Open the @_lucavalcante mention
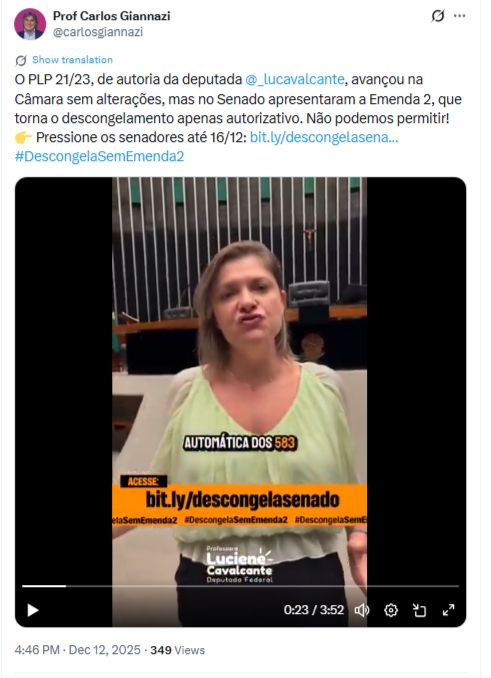491x678 pixels. point(295,80)
